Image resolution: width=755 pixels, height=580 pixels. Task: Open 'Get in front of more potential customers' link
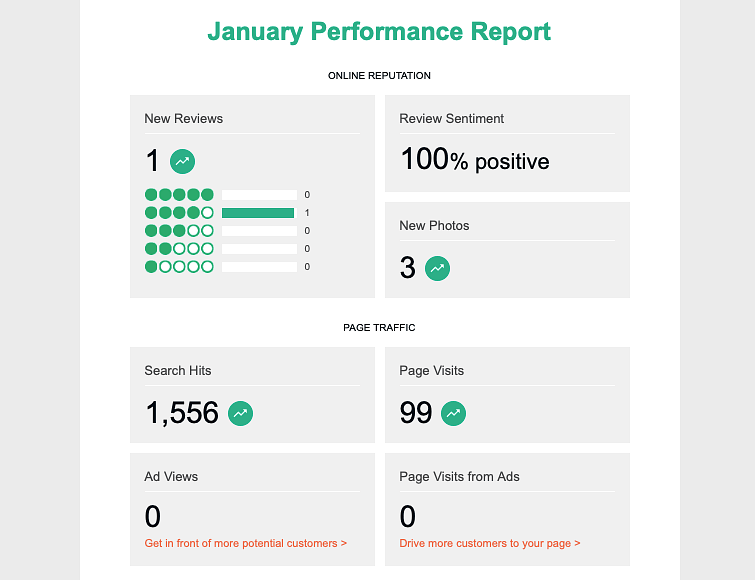[x=245, y=544]
